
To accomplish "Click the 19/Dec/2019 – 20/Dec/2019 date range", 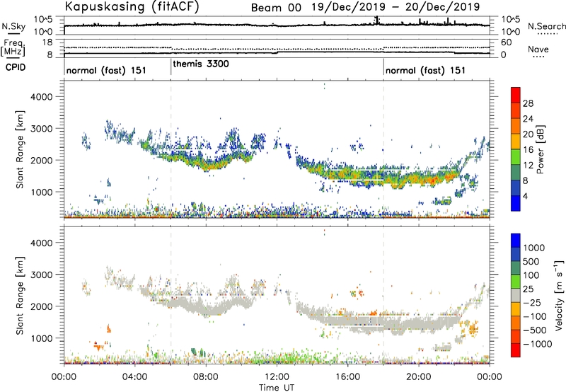I will click(395, 7).
